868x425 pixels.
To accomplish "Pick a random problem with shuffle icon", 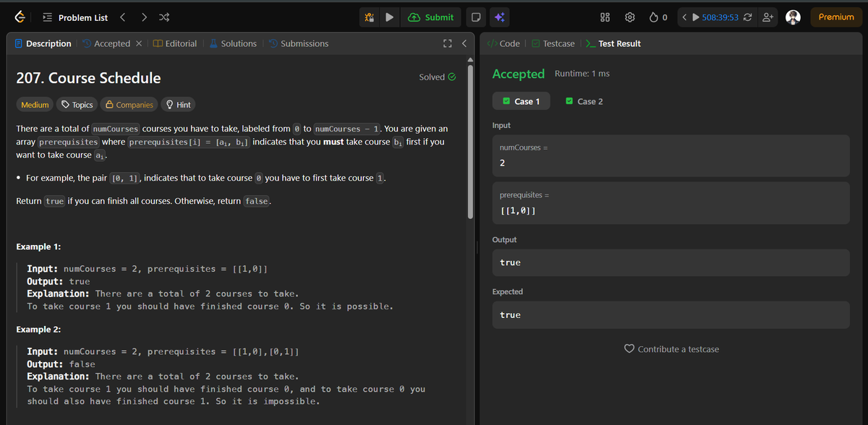I will pyautogui.click(x=164, y=17).
